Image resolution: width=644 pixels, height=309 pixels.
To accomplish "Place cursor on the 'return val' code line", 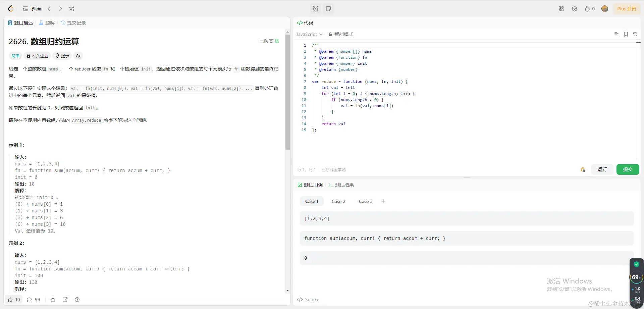I will point(333,124).
